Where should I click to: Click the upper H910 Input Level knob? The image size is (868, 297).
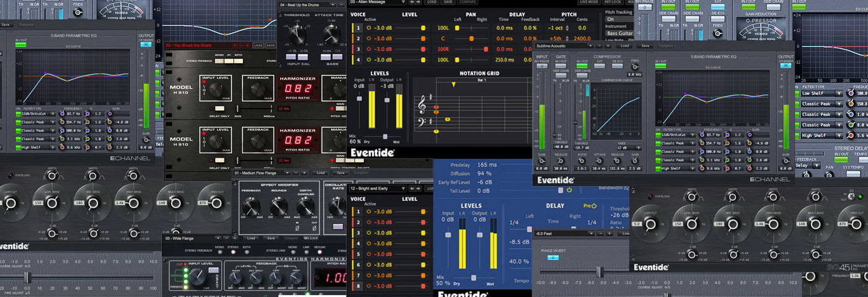pos(217,90)
